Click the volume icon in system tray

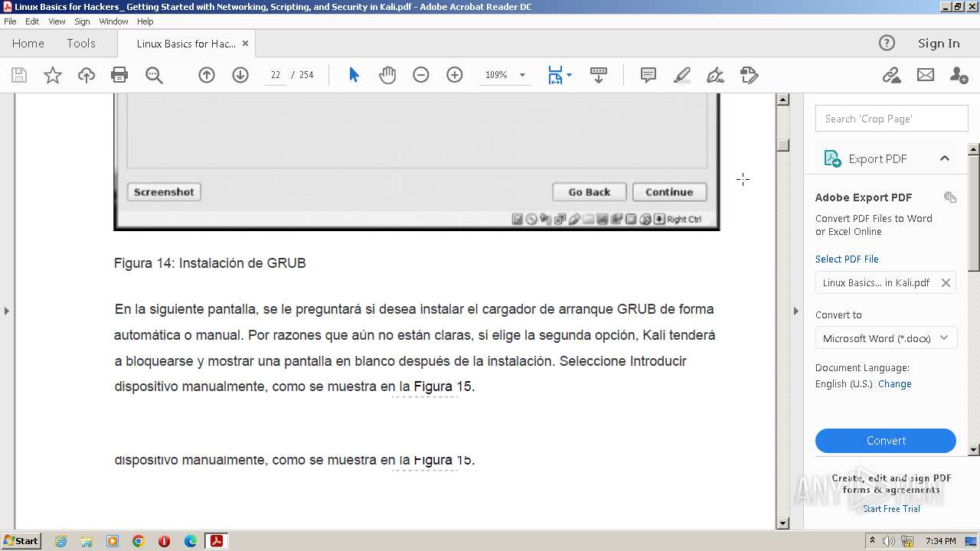point(889,541)
